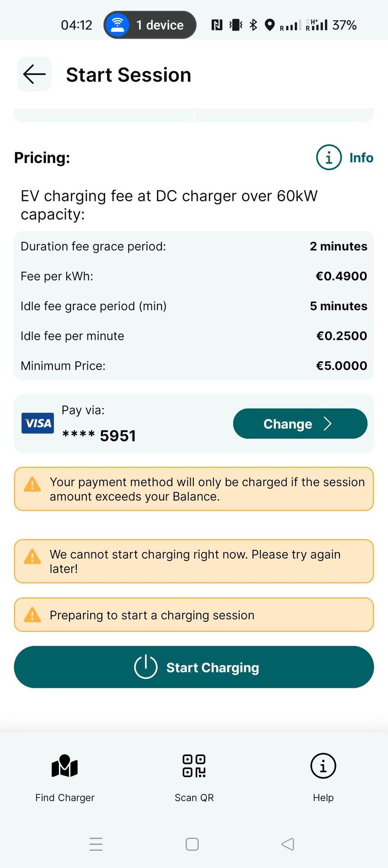Open the Info link beside Pricing
This screenshot has height=868, width=388.
pos(361,158)
